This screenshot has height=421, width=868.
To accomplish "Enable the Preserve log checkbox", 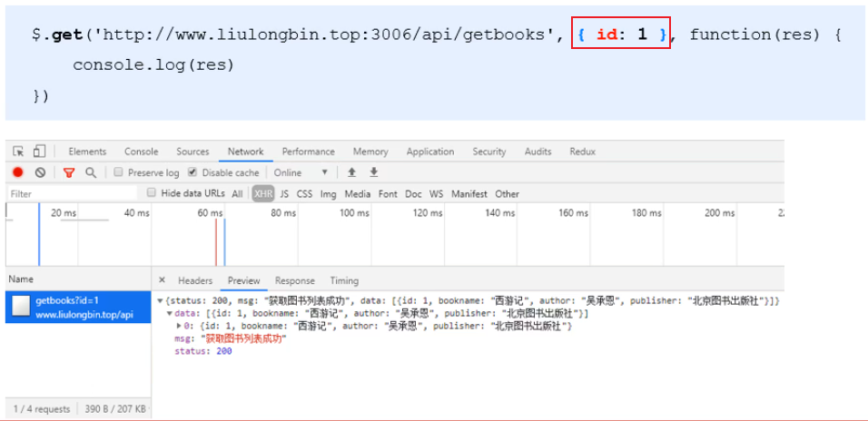I will tap(118, 172).
